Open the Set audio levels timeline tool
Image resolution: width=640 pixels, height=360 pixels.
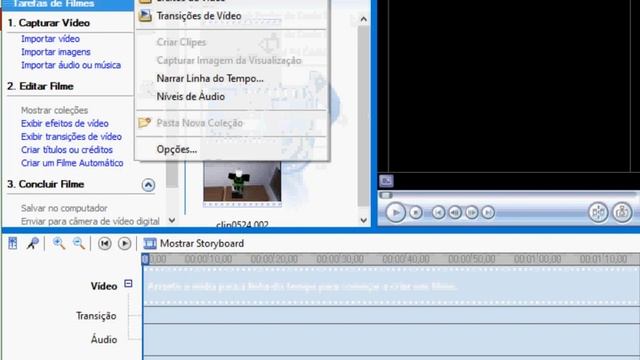coord(13,243)
